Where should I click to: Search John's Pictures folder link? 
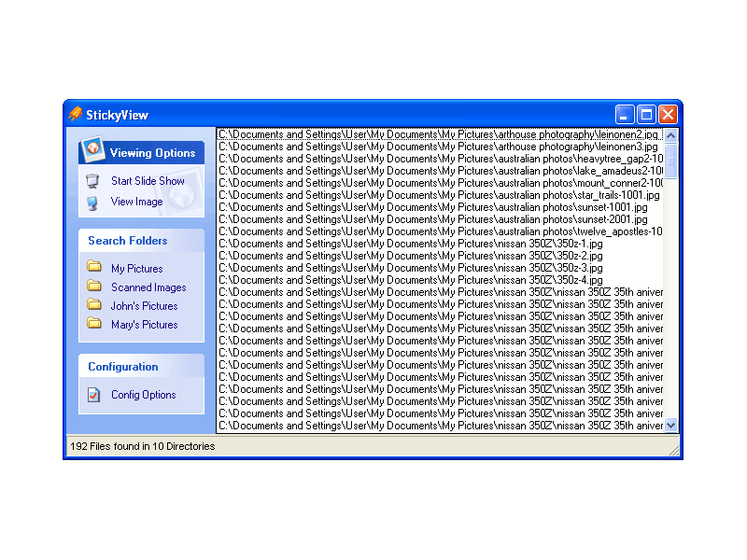145,306
